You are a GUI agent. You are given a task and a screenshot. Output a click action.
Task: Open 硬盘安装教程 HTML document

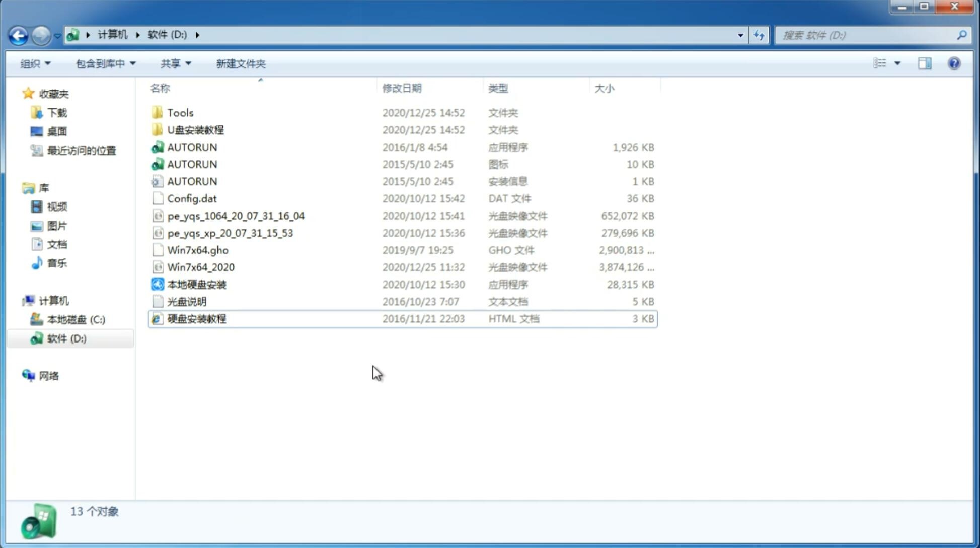point(196,318)
